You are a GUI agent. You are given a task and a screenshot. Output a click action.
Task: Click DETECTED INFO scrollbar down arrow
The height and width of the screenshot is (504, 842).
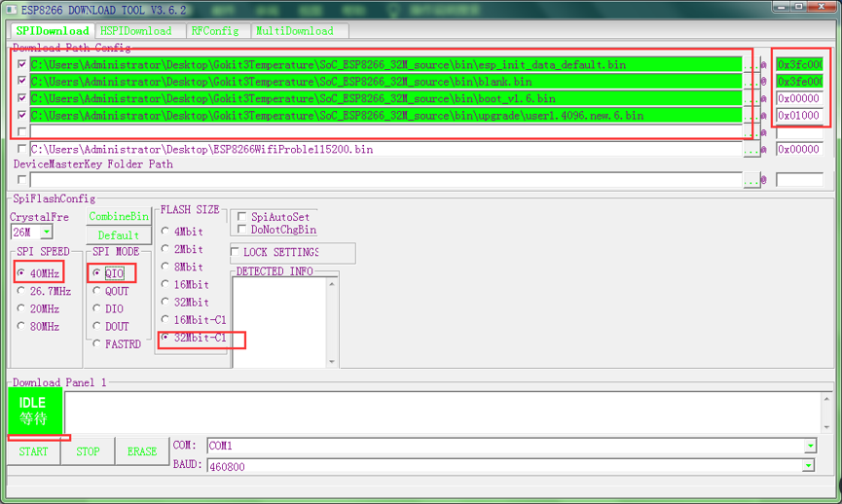click(332, 362)
